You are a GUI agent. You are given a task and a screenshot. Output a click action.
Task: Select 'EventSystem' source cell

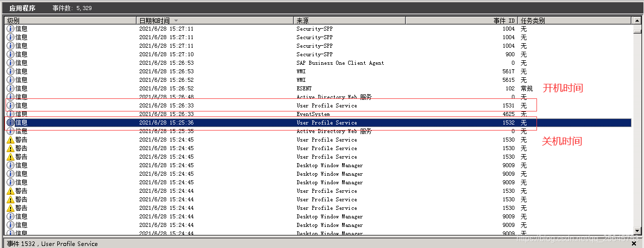coord(313,114)
